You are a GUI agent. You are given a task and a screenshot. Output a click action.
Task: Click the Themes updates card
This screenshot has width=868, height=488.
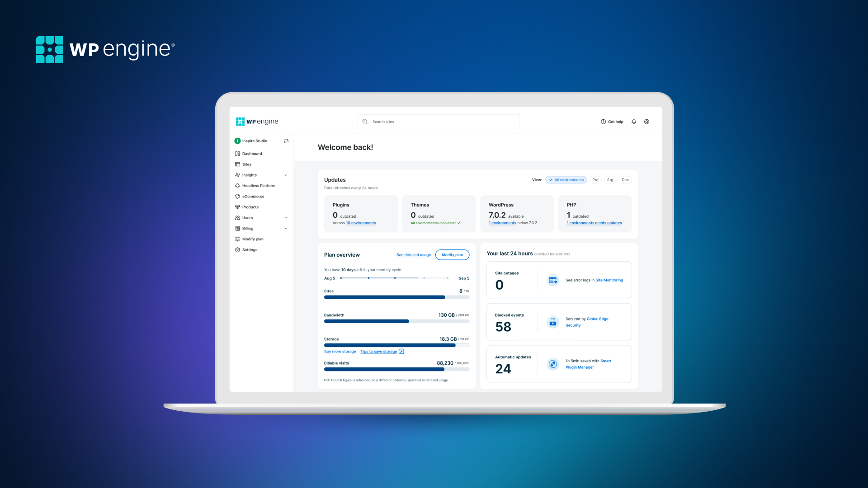439,214
